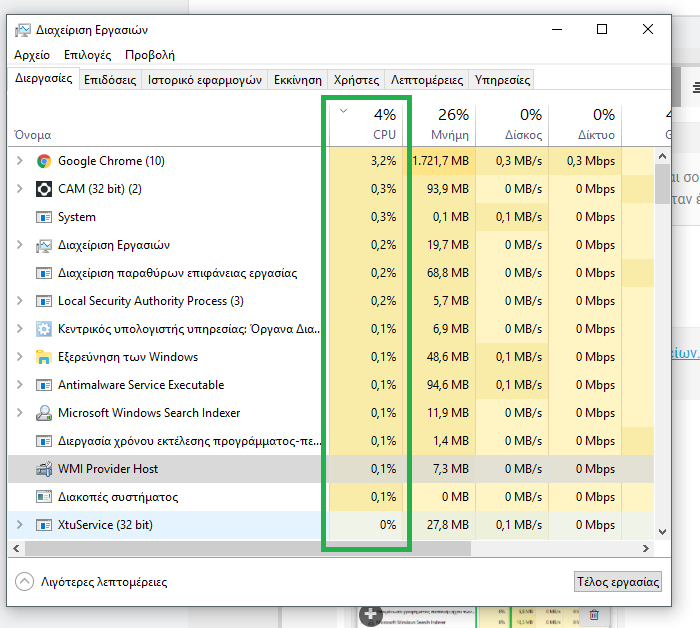Select the System process name
Image resolution: width=700 pixels, height=628 pixels.
click(x=77, y=217)
